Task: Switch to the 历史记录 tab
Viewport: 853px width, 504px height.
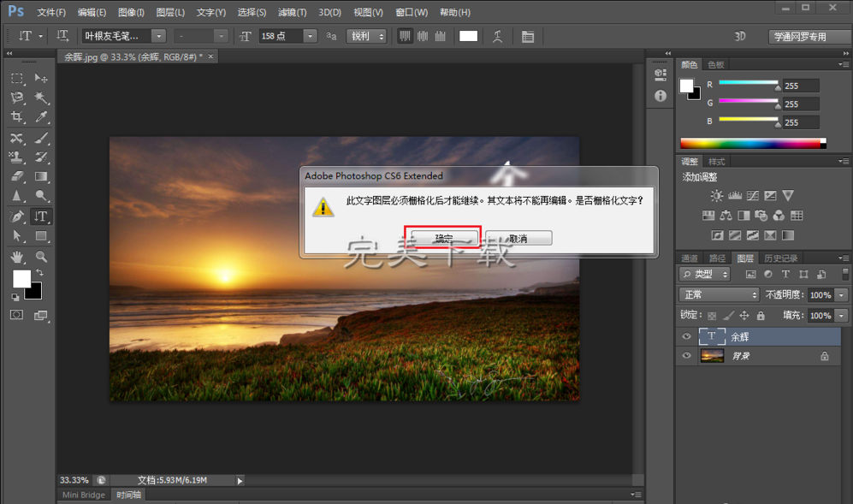Action: 780,258
